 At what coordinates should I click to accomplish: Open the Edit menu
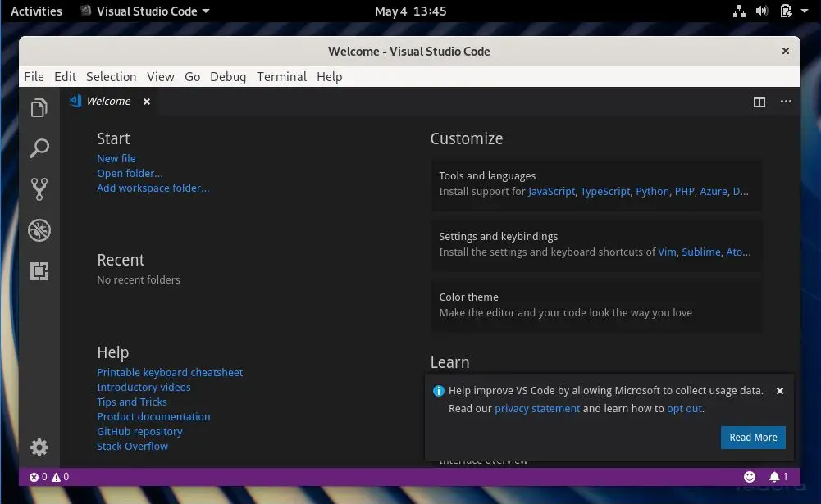pyautogui.click(x=66, y=77)
